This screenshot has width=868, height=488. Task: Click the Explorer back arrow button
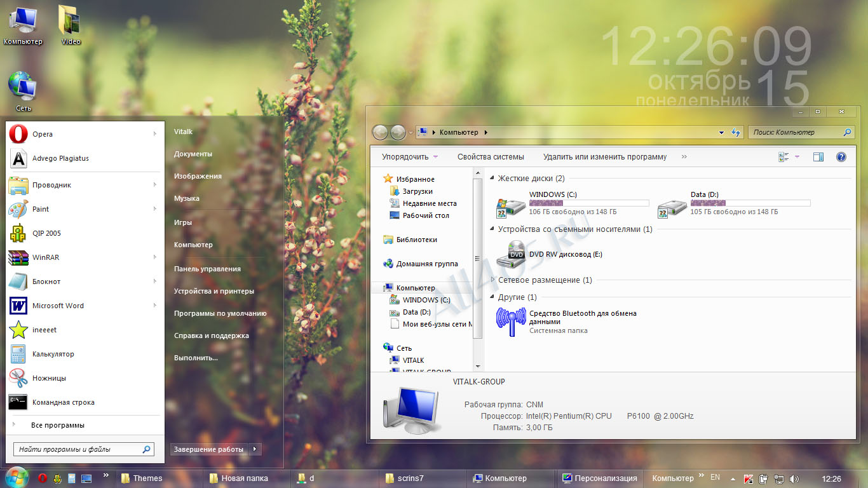point(380,132)
